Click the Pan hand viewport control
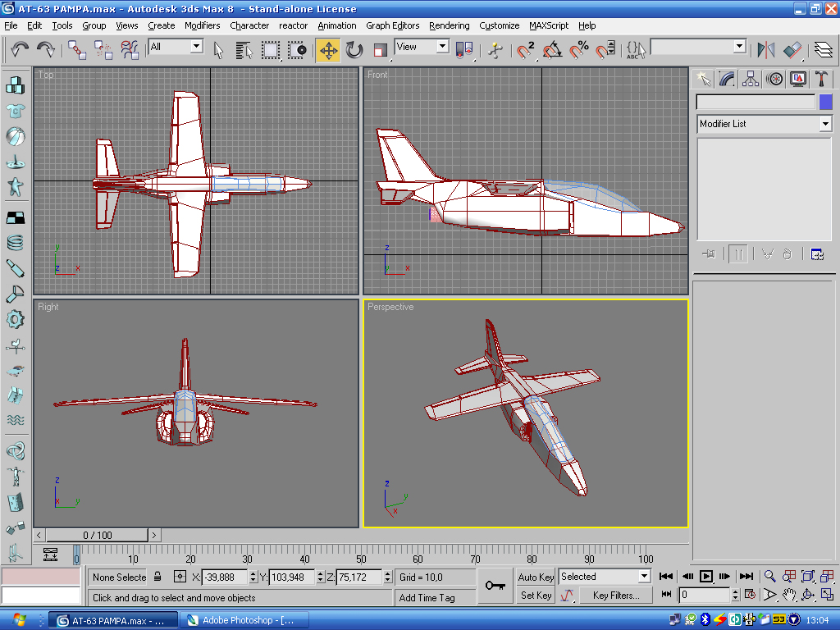This screenshot has width=840, height=630. pos(788,595)
